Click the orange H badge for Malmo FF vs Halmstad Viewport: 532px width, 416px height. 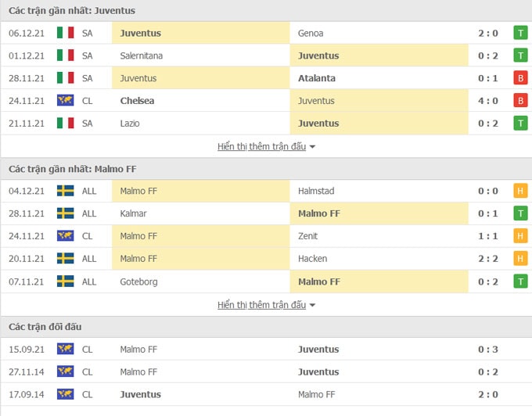click(520, 191)
